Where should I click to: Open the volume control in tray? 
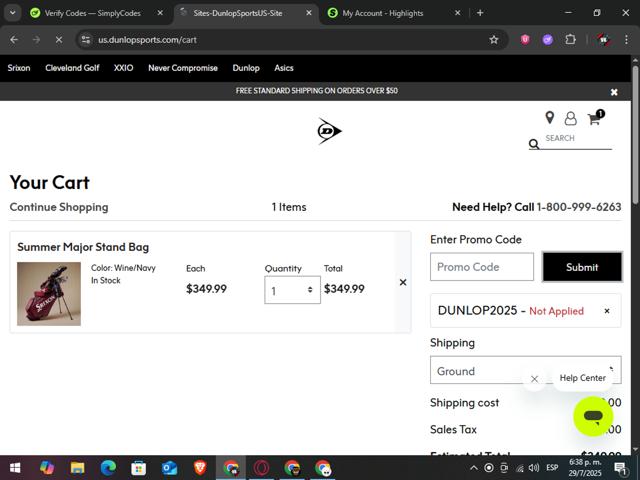click(x=534, y=468)
